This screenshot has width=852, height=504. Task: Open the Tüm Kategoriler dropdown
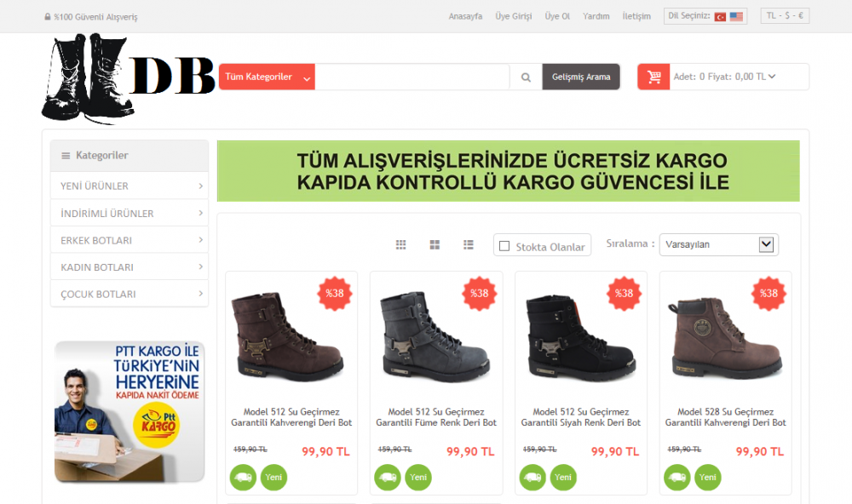coord(267,77)
